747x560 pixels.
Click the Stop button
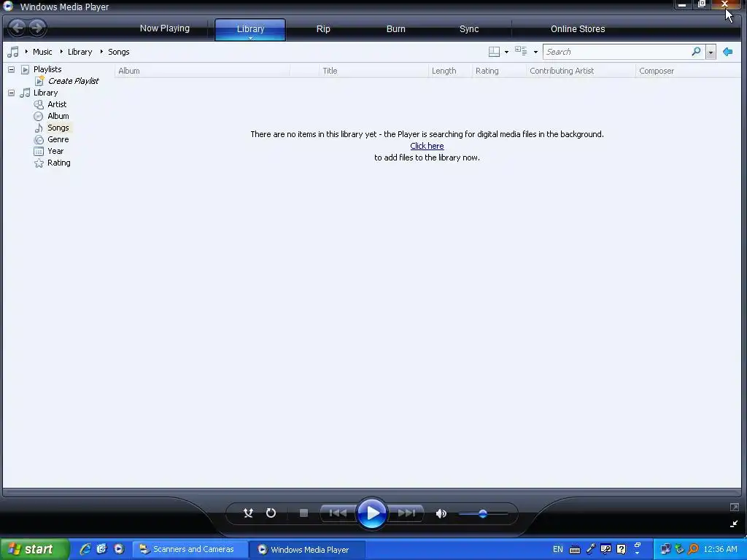303,513
